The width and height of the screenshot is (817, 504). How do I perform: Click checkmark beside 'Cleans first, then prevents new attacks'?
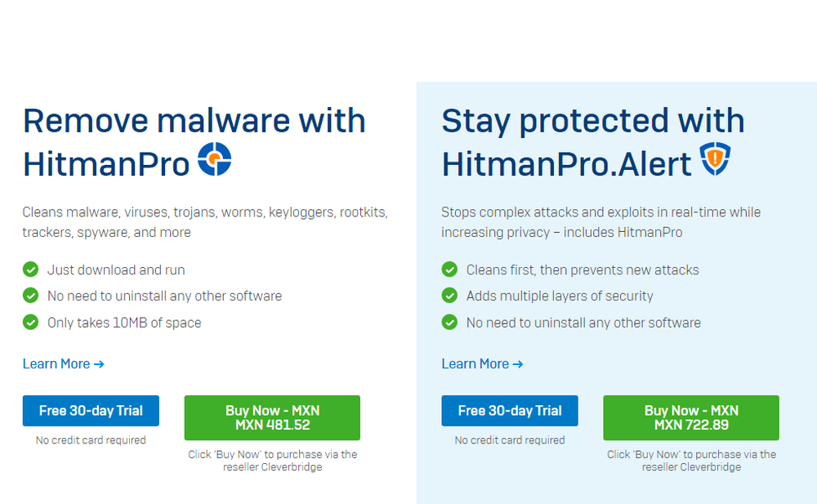449,270
